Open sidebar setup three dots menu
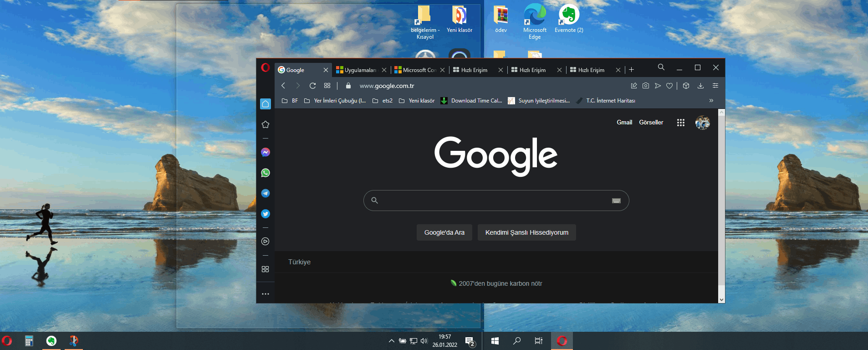The height and width of the screenshot is (350, 868). click(x=266, y=294)
